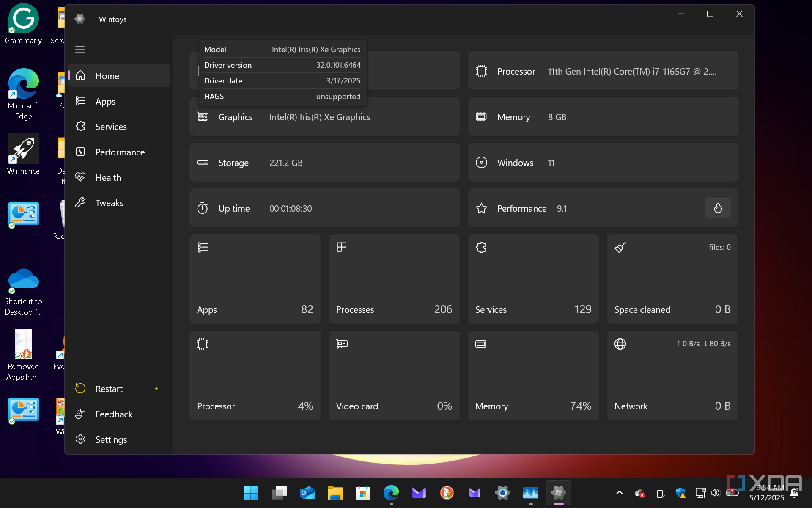Switch to the Performance page
This screenshot has height=508, width=812.
tap(118, 152)
